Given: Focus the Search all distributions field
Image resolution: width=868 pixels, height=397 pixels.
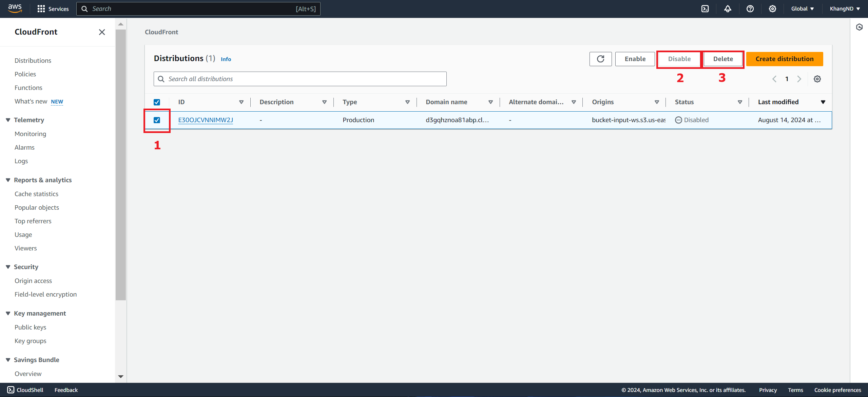Looking at the screenshot, I should pyautogui.click(x=300, y=79).
